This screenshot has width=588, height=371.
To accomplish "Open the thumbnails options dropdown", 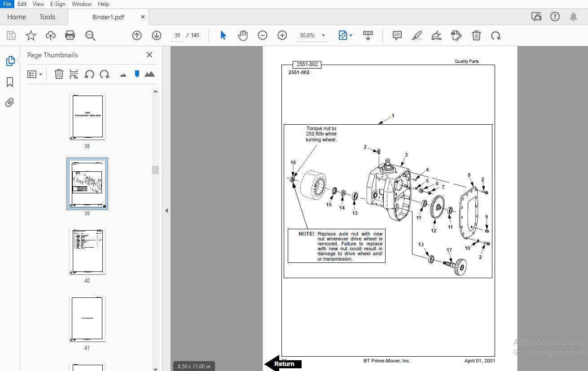I will tap(35, 74).
